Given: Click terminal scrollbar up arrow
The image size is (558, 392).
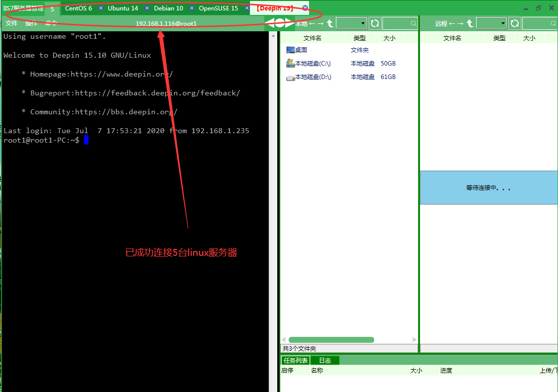Looking at the screenshot, I should point(273,36).
